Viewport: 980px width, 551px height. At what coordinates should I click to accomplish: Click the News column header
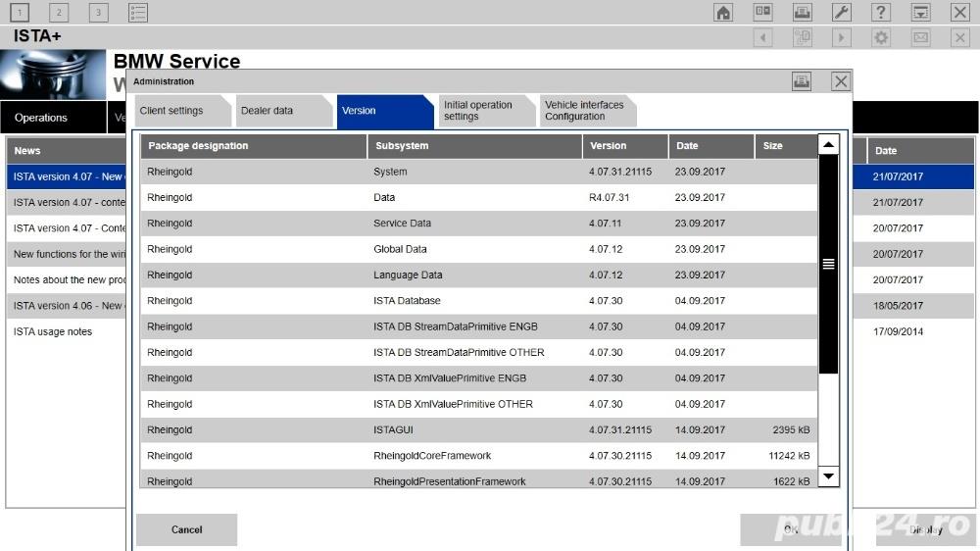coord(67,151)
